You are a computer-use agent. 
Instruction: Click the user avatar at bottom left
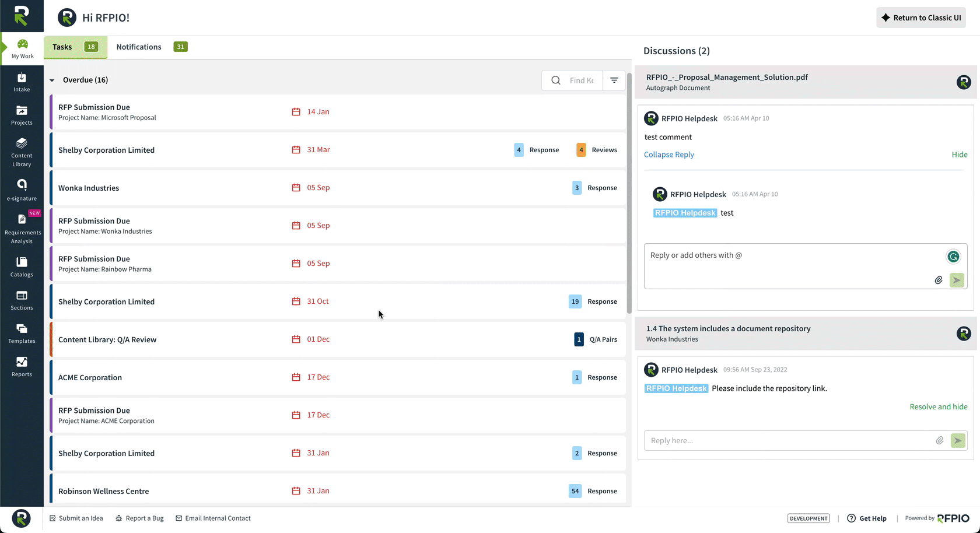pyautogui.click(x=22, y=518)
